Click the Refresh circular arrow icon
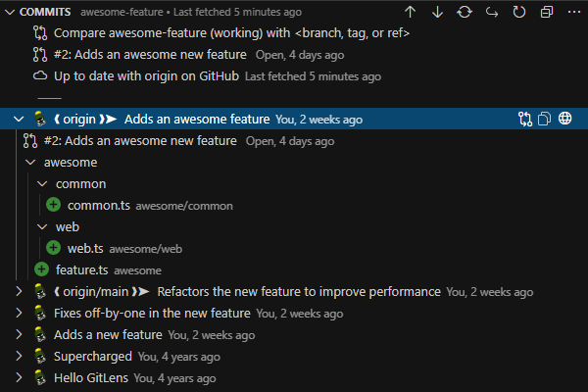Image resolution: width=588 pixels, height=392 pixels. [x=518, y=12]
